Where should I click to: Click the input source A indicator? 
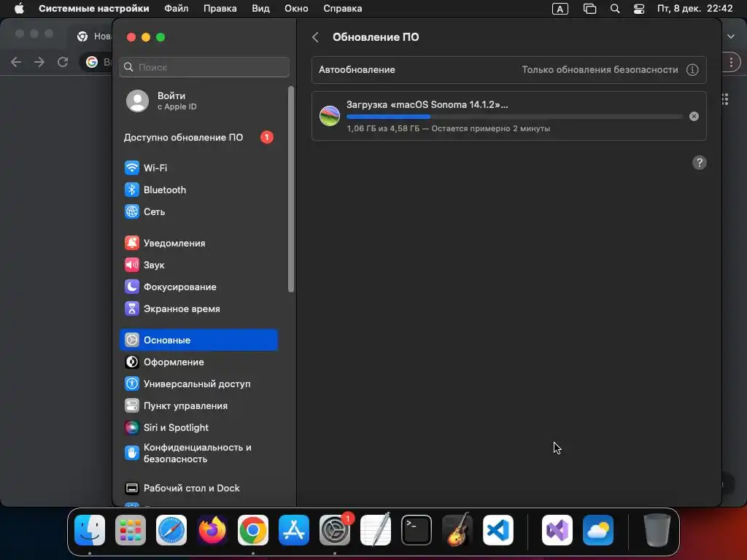[x=560, y=9]
